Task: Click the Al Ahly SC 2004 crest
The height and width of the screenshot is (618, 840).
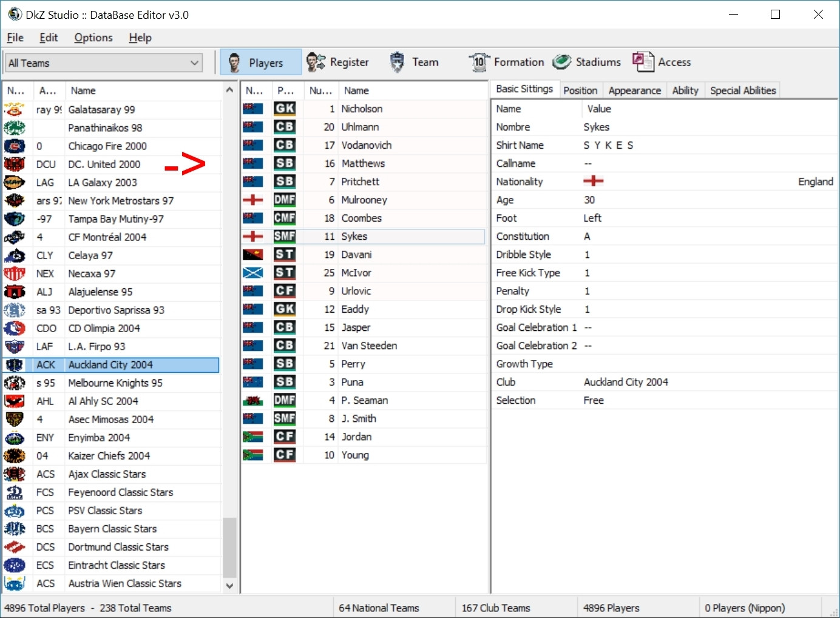Action: pos(15,401)
